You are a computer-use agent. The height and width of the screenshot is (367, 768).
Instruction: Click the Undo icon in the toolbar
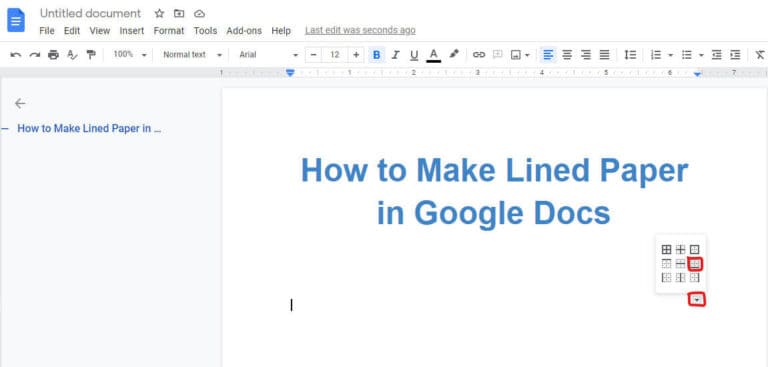point(16,55)
